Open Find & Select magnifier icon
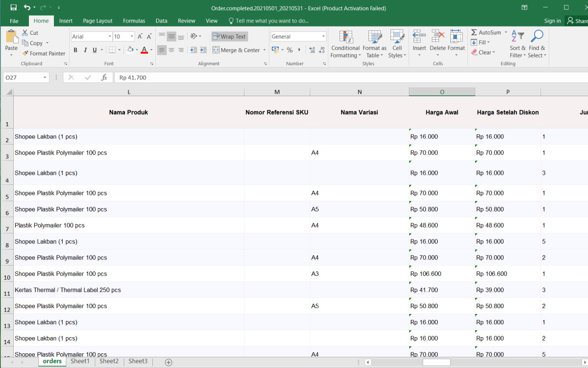This screenshot has width=588, height=368. [x=537, y=37]
